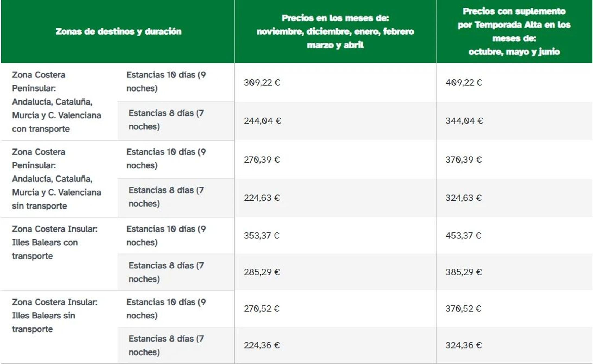This screenshot has width=593, height=364.
Task: Click the 409,22 € high-season price
Action: coord(464,82)
